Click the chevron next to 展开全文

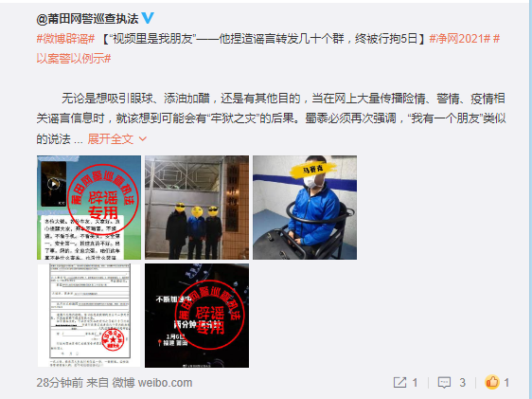[143, 139]
